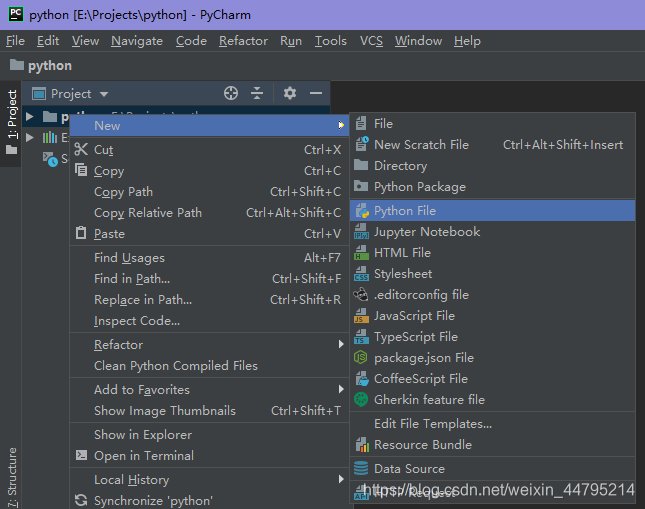This screenshot has height=509, width=645.
Task: Choose Edit File Templates... entry
Action: point(493,423)
